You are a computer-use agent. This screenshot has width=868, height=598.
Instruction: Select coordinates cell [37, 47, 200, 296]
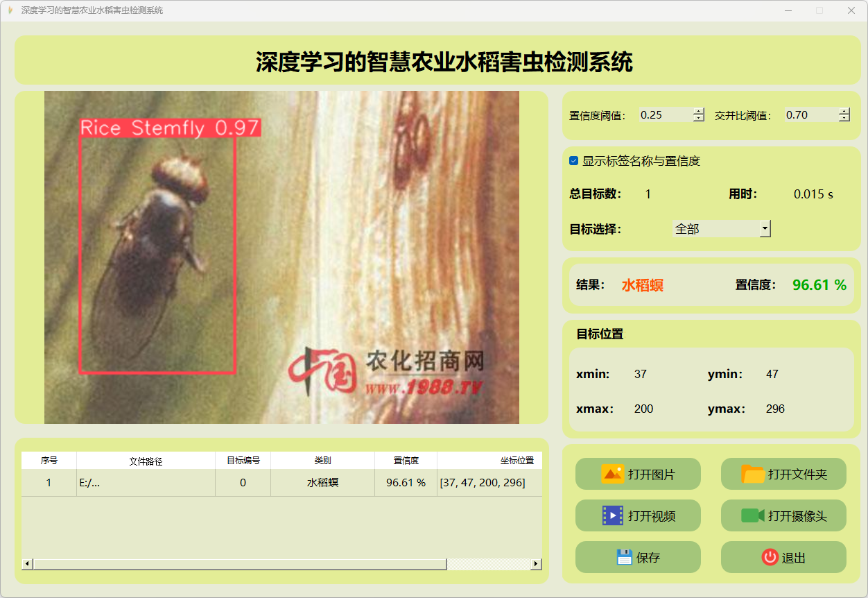pyautogui.click(x=489, y=483)
